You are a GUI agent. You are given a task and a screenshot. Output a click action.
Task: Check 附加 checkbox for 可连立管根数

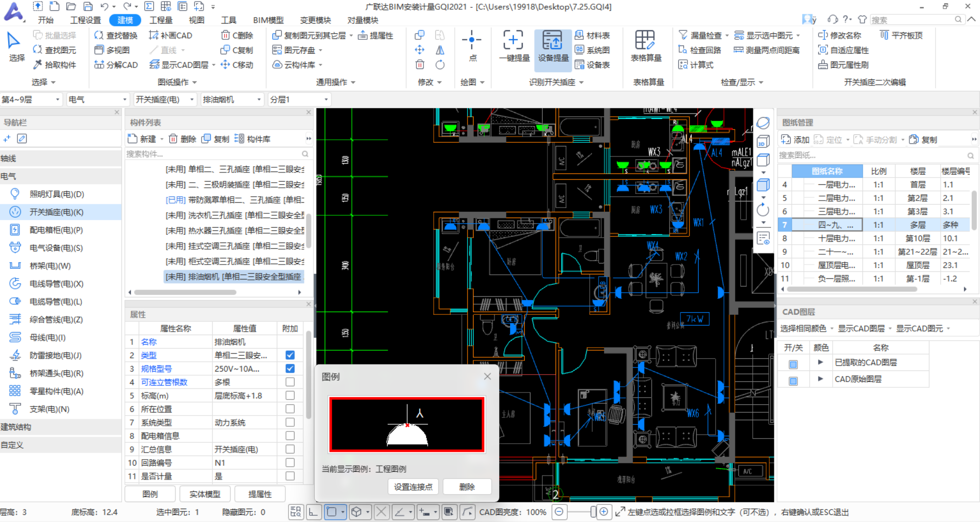[x=290, y=382]
